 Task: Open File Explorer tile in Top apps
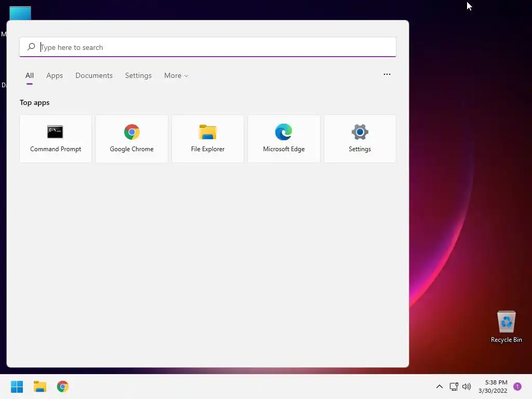[208, 139]
